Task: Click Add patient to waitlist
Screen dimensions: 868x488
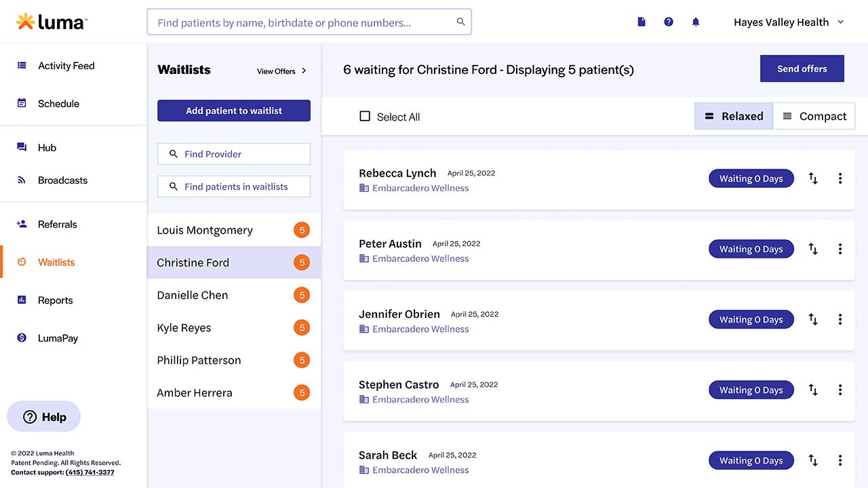Action: 234,111
